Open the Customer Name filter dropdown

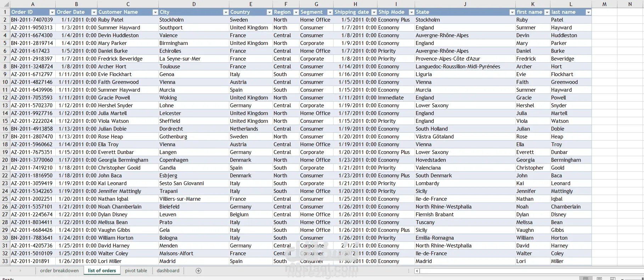click(x=155, y=12)
